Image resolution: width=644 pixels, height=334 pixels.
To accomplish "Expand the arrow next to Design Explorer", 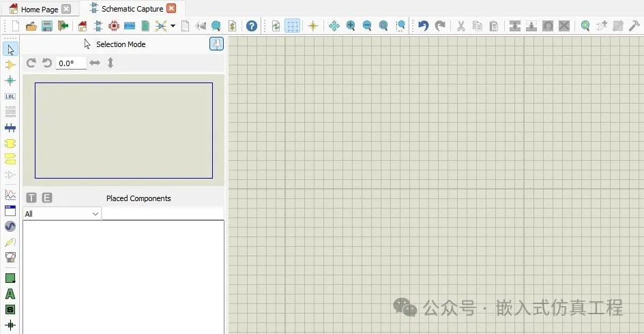I will click(173, 27).
